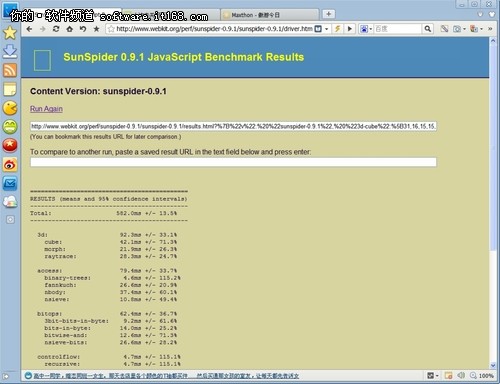Click the Total 582.0ms result line
Viewport: 500px width, 384px height.
click(x=103, y=213)
